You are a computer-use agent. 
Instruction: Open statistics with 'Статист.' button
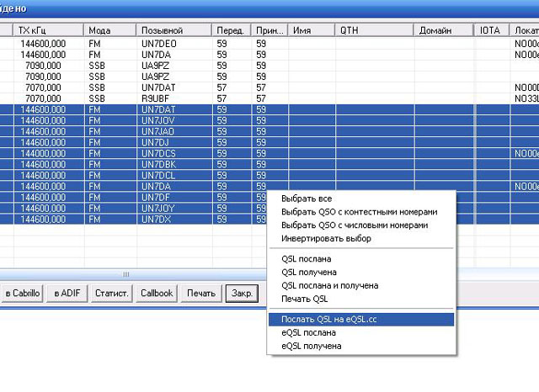pyautogui.click(x=111, y=294)
